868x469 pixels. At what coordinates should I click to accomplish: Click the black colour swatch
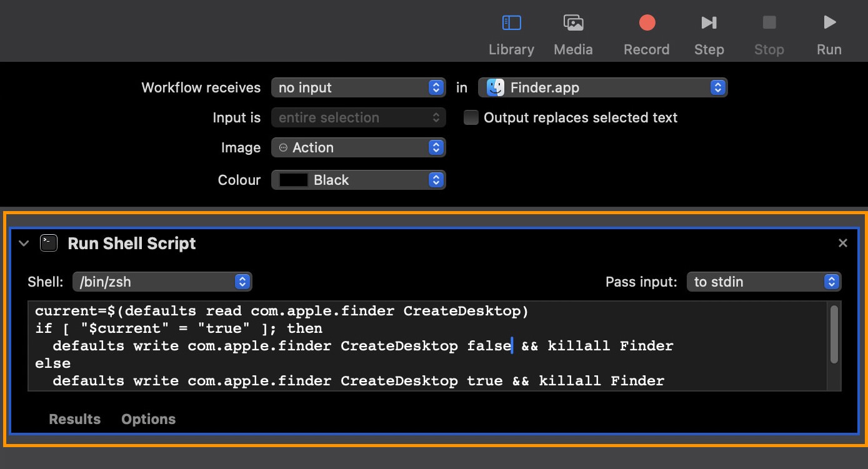293,180
